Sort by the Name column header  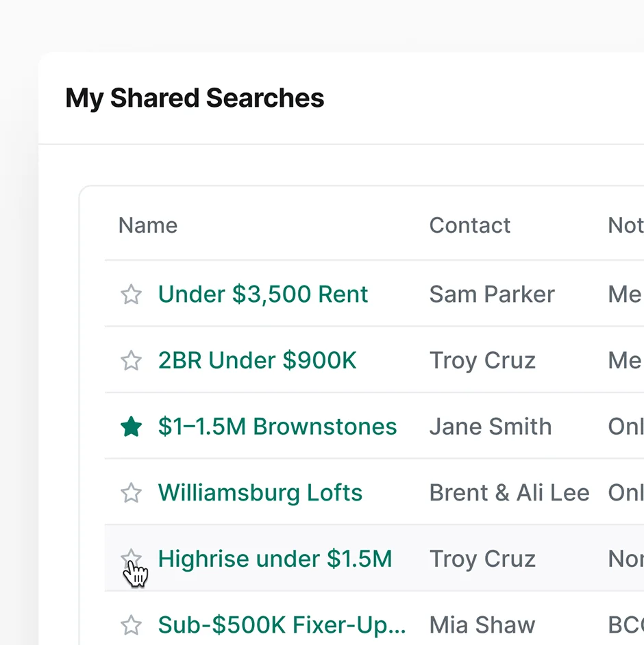(x=148, y=225)
